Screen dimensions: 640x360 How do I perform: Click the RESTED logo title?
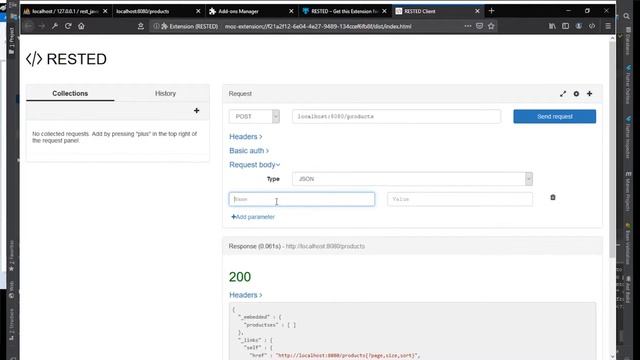point(67,59)
